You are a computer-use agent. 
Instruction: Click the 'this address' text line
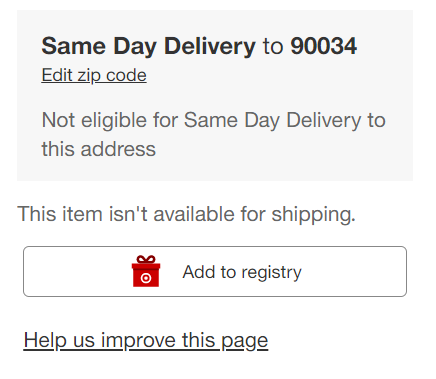(99, 149)
